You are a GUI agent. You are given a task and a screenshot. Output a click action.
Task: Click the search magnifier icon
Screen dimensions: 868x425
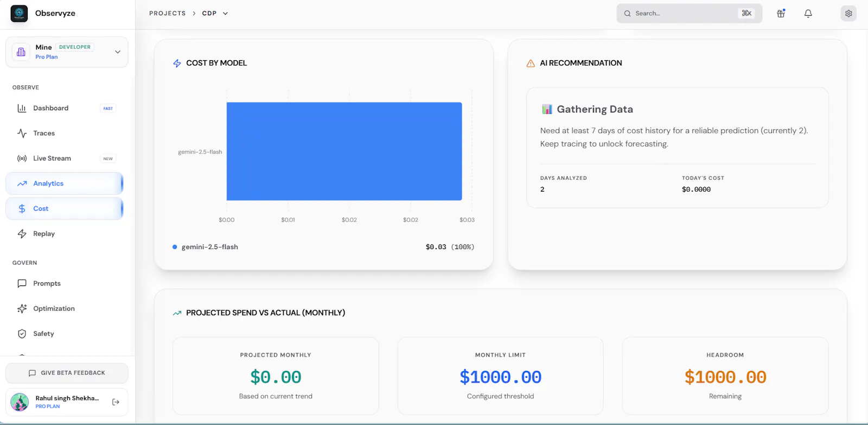click(627, 14)
